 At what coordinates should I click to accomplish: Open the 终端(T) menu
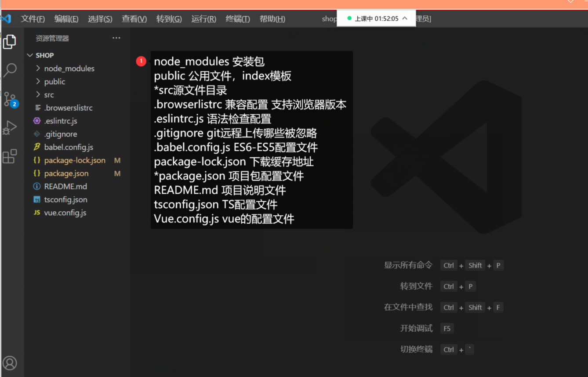238,19
